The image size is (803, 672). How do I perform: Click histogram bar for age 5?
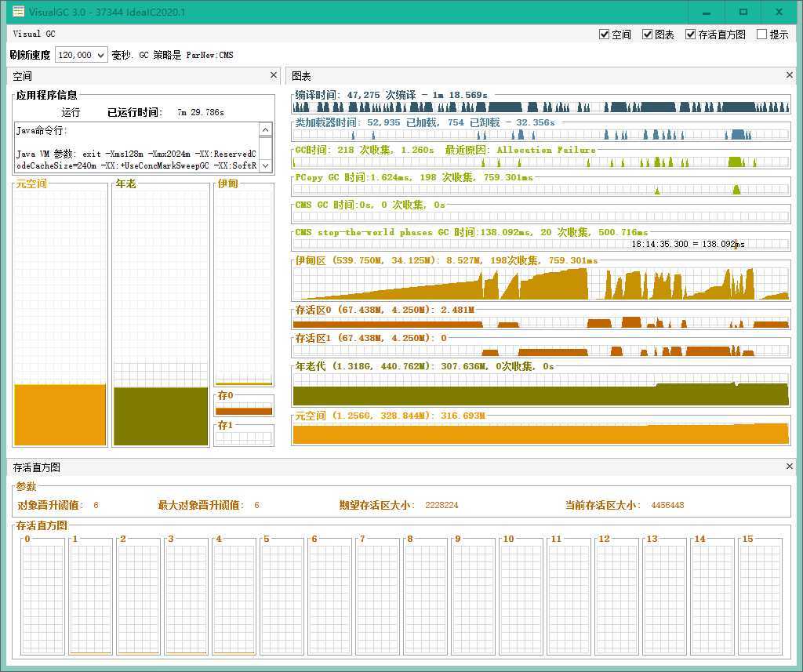(282, 599)
